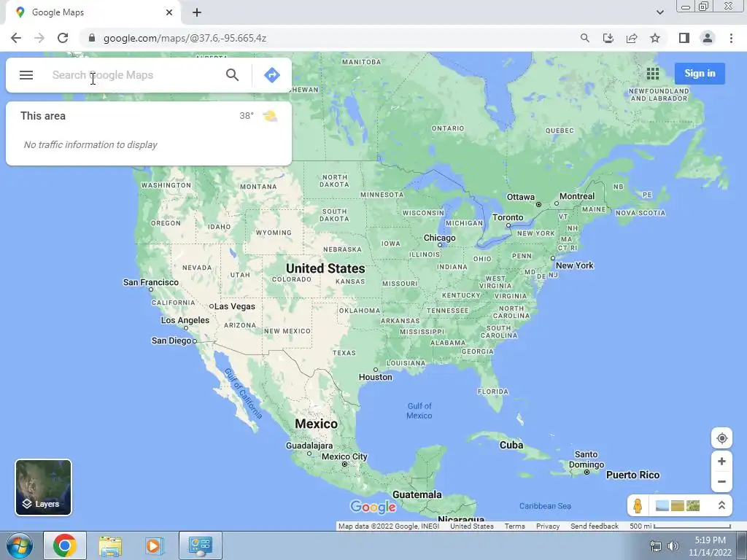Click the taskbar clock showing 5:19 PM
This screenshot has height=560, width=747.
(x=710, y=546)
